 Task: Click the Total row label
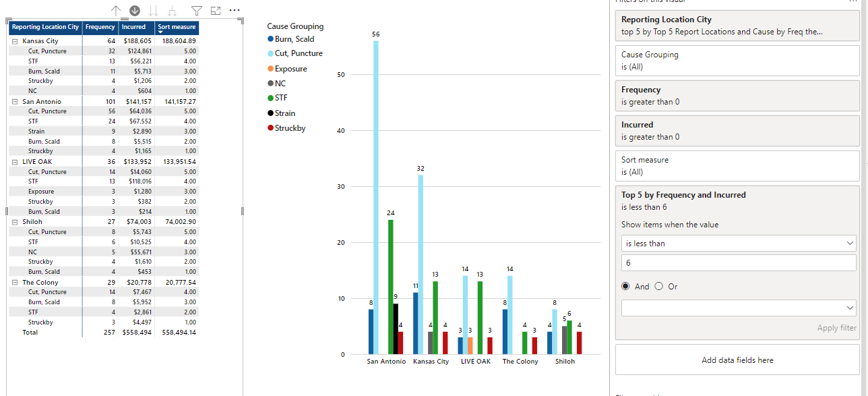point(30,333)
